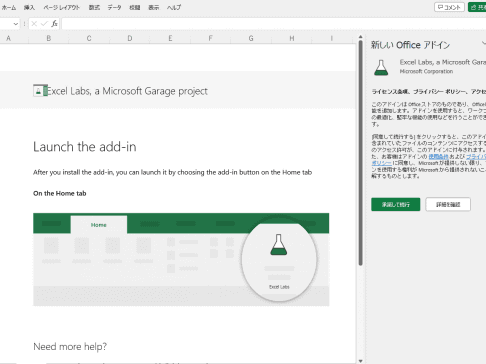486x364 pixels.
Task: Open the 使用条件 terms link in the add-in pane
Action: [x=438, y=156]
